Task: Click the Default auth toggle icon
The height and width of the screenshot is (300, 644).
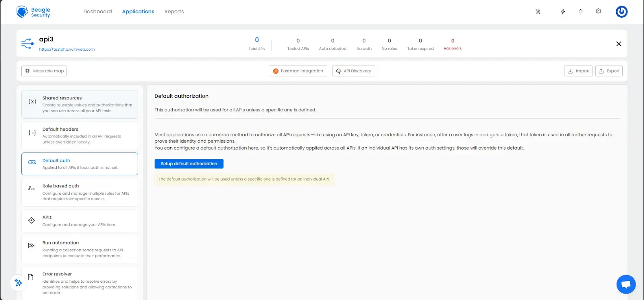Action: [32, 162]
